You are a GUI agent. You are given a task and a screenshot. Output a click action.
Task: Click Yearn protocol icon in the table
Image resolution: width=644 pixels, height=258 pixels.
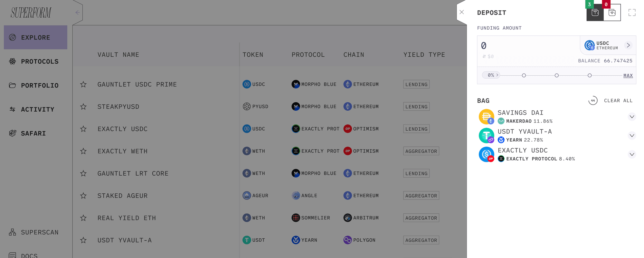(x=296, y=240)
